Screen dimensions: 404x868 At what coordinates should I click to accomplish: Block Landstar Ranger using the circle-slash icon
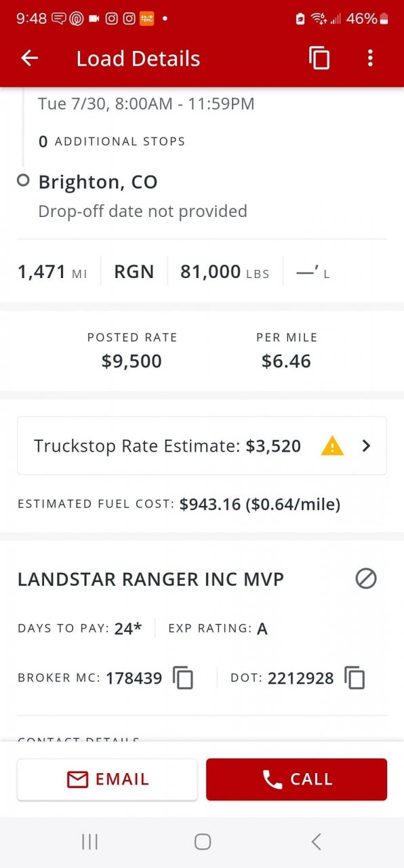(x=366, y=578)
